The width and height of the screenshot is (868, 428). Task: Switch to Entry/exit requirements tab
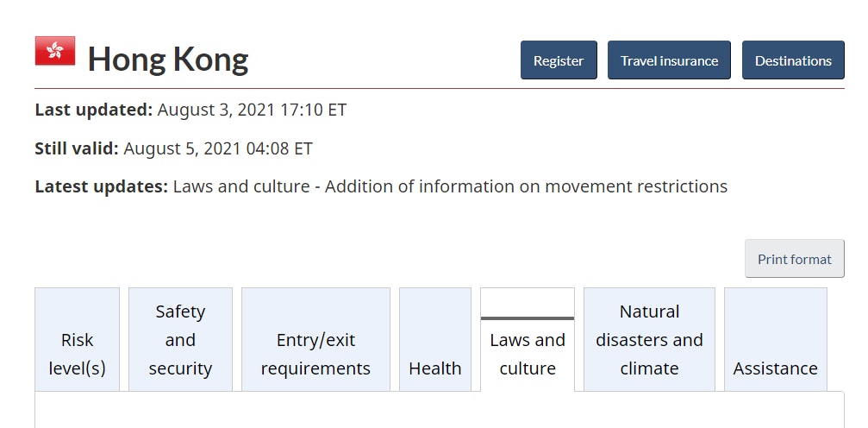coord(315,339)
